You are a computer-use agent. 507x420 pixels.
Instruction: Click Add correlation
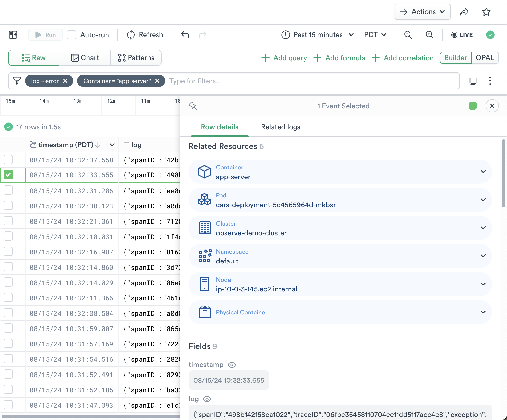pos(402,58)
